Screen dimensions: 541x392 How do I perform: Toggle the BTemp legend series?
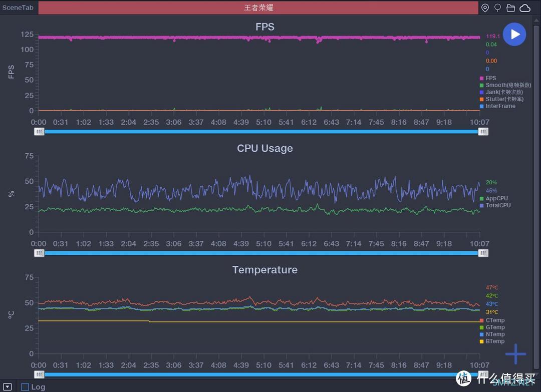click(492, 341)
